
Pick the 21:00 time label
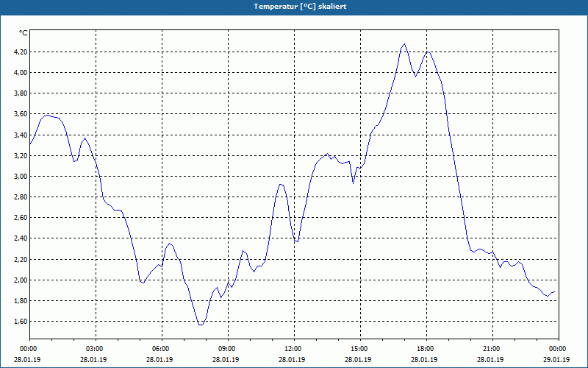pos(492,349)
